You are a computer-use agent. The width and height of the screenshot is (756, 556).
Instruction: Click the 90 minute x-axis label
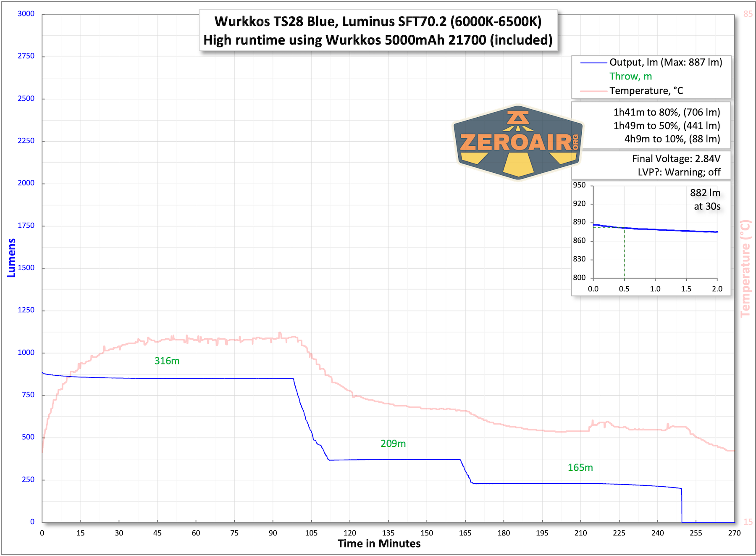point(273,533)
